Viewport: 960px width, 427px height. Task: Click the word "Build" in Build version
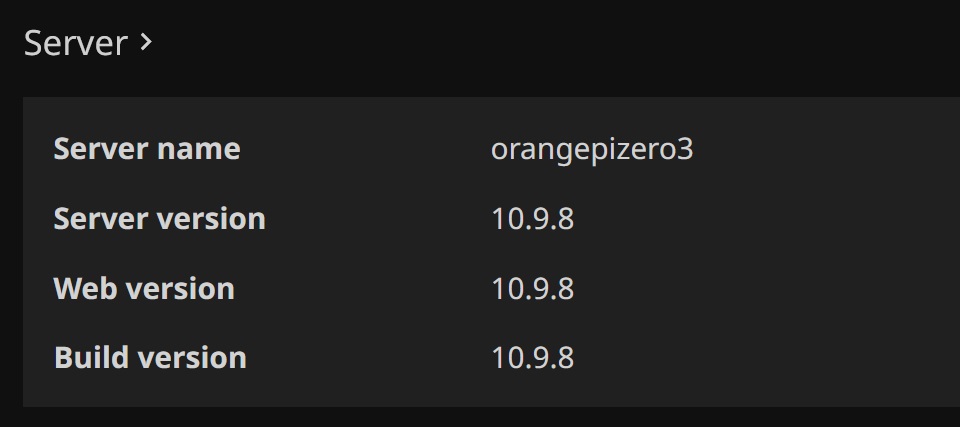coord(85,357)
